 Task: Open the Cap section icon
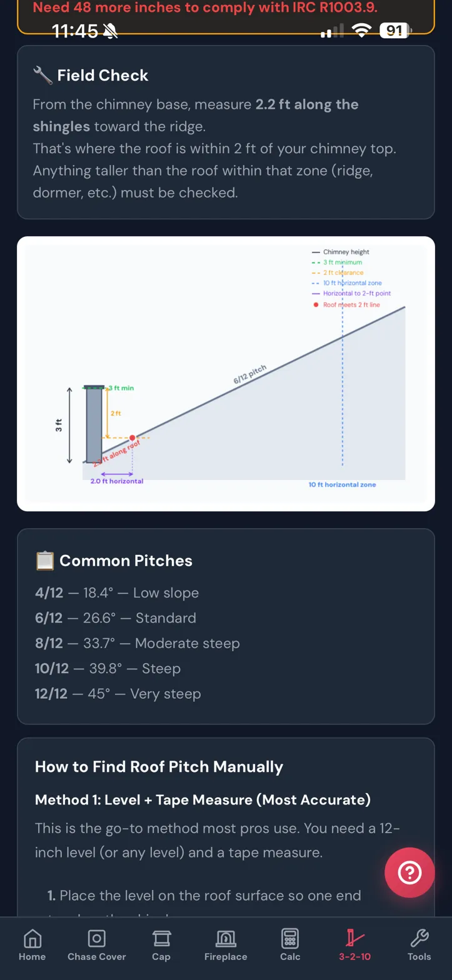point(161,939)
